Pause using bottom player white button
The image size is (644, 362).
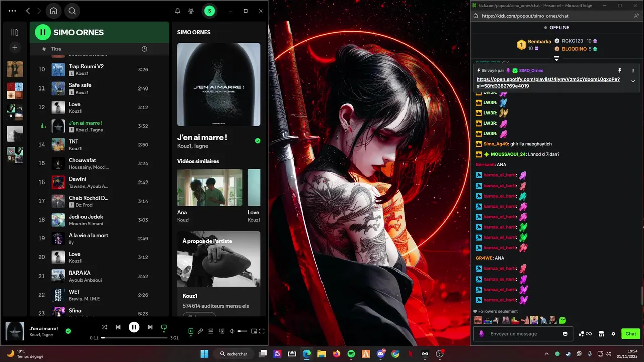(x=134, y=327)
